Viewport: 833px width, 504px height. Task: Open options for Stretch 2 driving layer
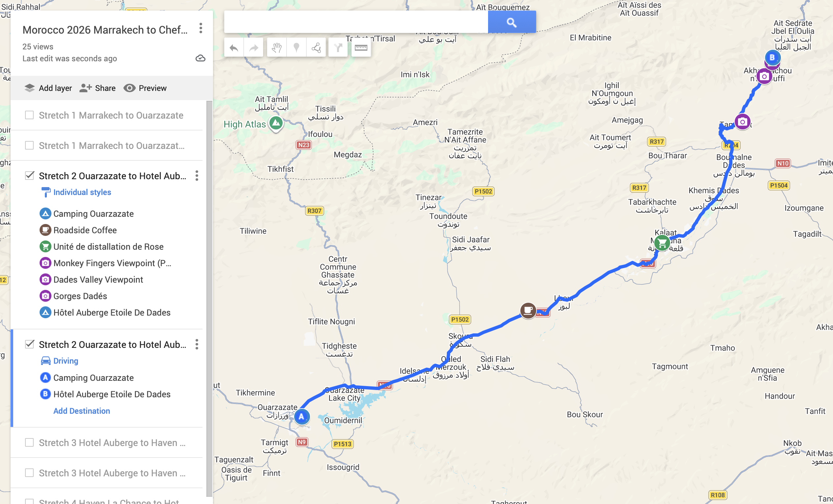(197, 345)
